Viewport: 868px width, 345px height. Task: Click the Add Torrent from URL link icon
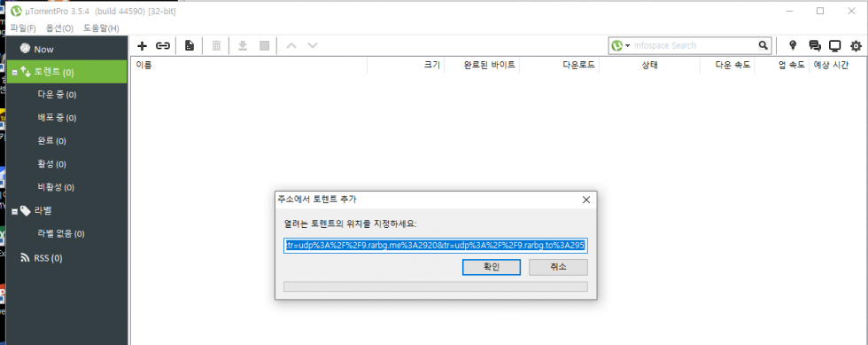click(x=163, y=45)
